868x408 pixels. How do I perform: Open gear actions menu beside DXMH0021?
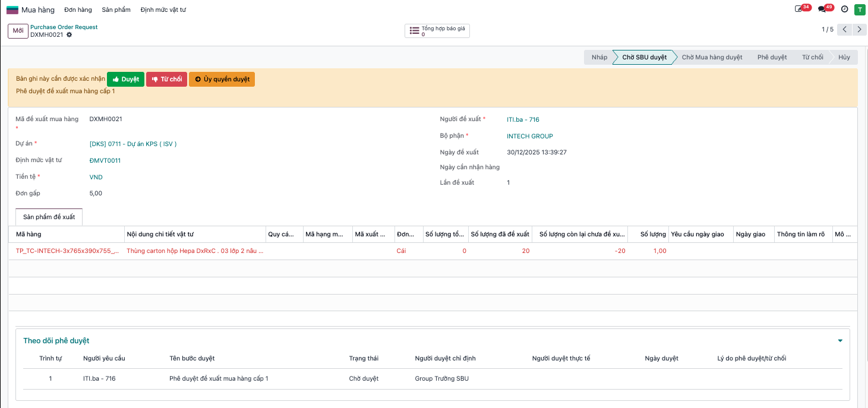[70, 35]
